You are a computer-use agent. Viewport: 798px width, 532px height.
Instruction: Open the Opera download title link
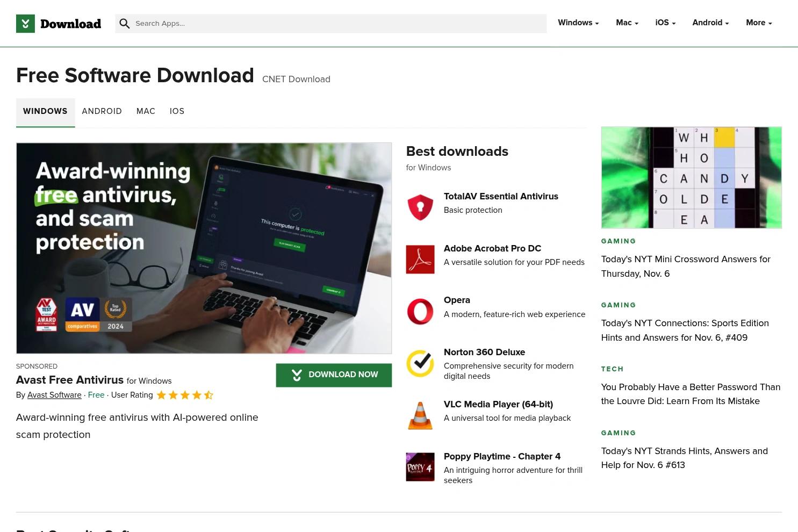coord(457,300)
